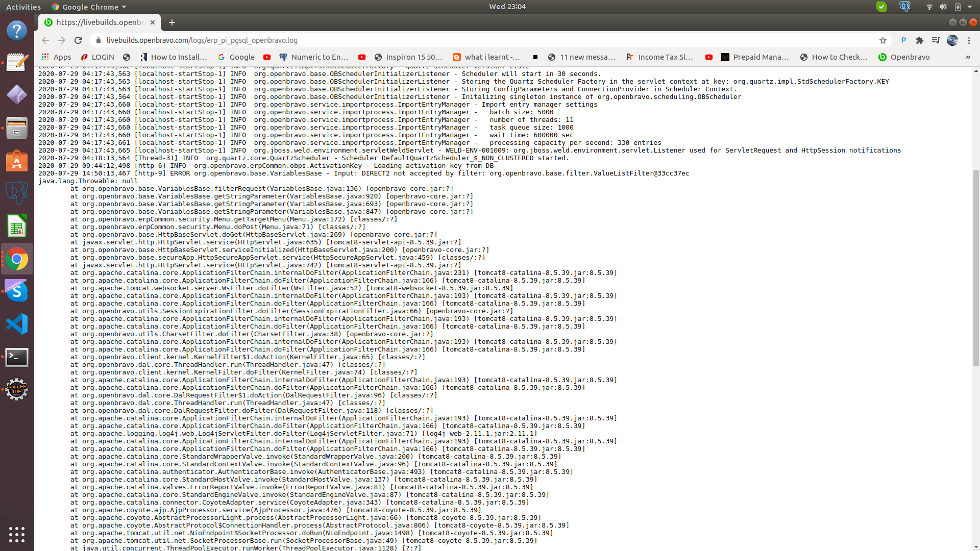Open a new browser tab
Screen dimensions: 980x551
pos(172,22)
